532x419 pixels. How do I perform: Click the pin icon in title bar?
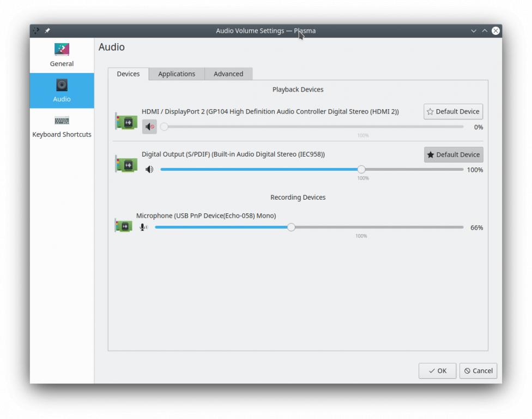(x=47, y=31)
